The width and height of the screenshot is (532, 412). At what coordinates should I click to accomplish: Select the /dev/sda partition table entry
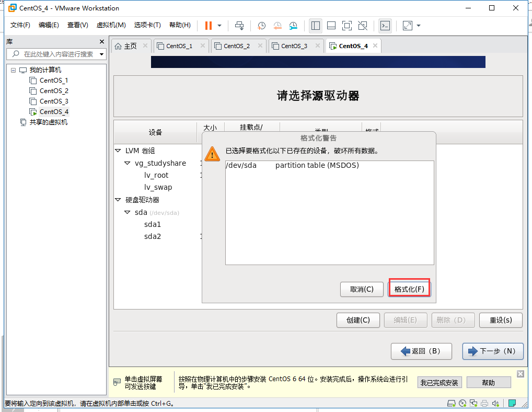[329, 165]
